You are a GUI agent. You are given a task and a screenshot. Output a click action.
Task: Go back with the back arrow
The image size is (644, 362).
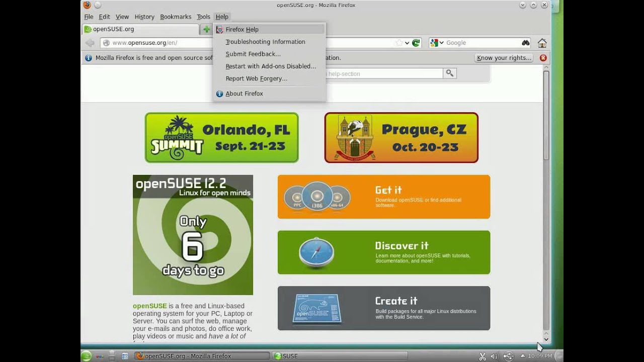(90, 43)
